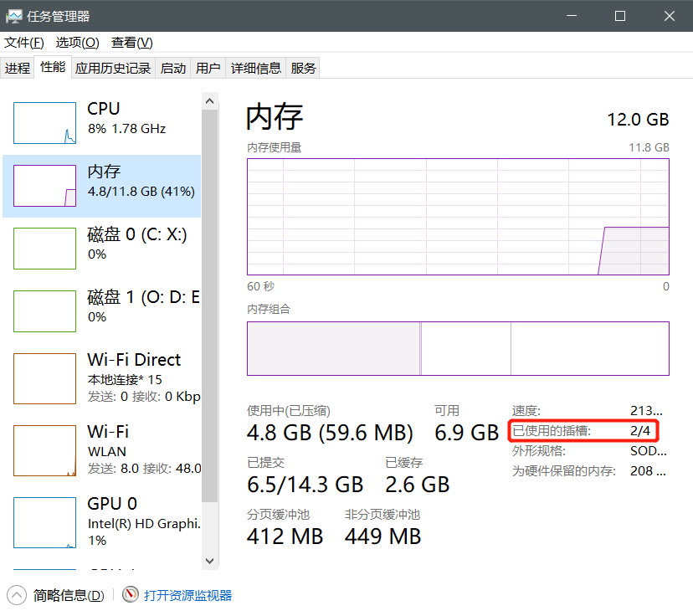
Task: Minimize the Task Manager window
Action: [x=572, y=16]
